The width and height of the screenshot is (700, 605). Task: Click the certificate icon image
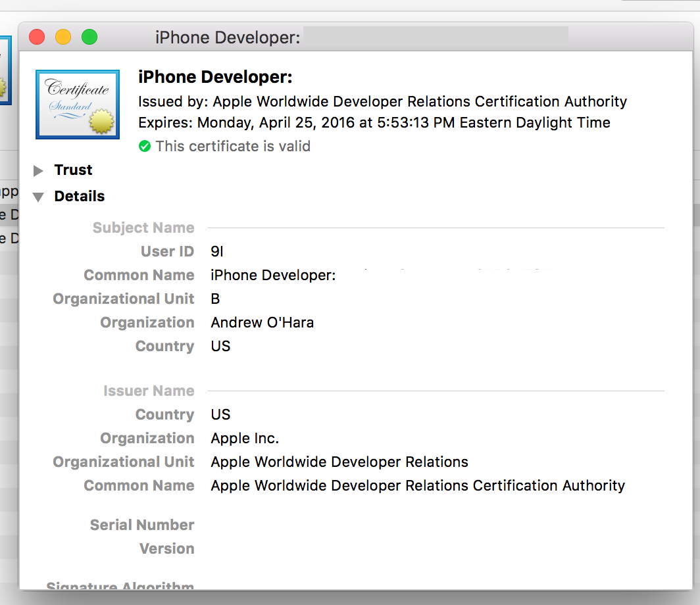[x=78, y=105]
